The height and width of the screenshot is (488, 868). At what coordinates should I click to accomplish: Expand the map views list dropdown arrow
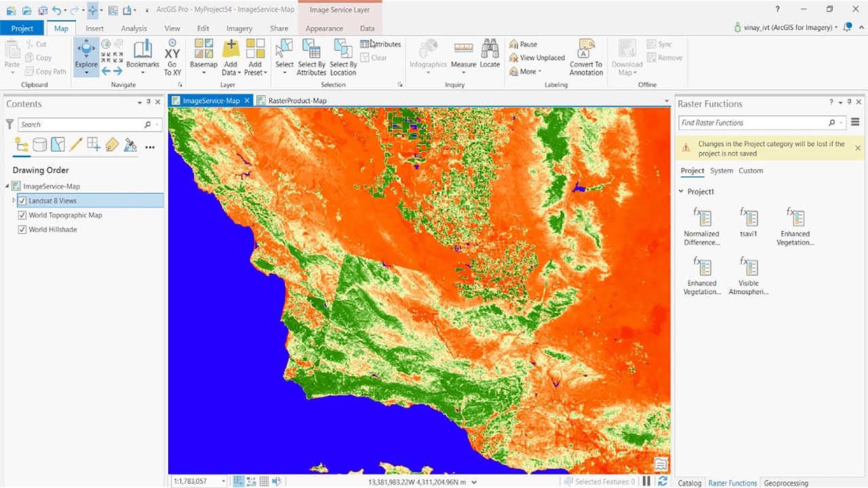(x=667, y=101)
